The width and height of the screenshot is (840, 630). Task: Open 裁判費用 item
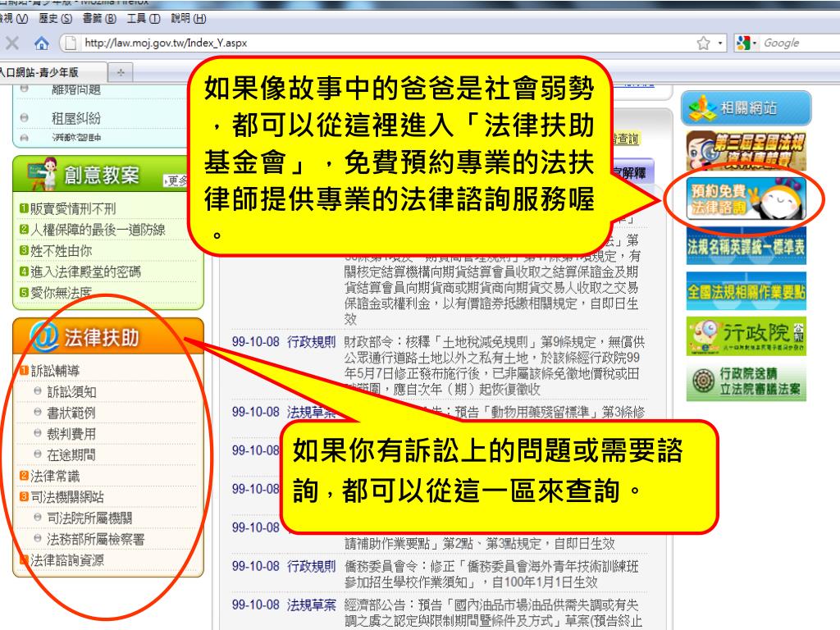click(x=72, y=434)
